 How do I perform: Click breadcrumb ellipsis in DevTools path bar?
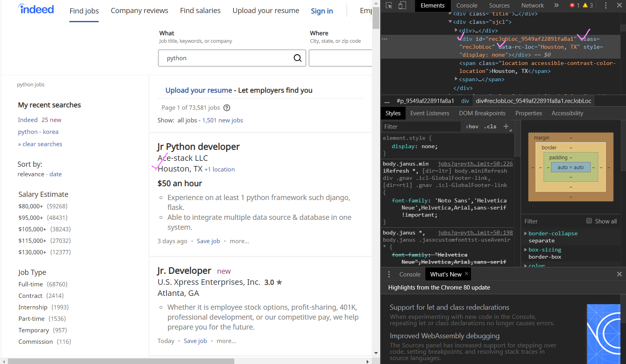point(387,101)
